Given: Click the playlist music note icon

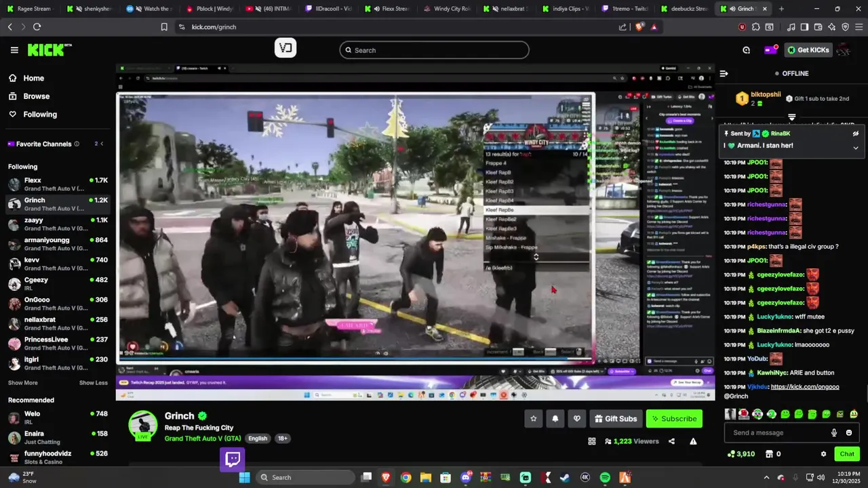Looking at the screenshot, I should click(x=791, y=27).
